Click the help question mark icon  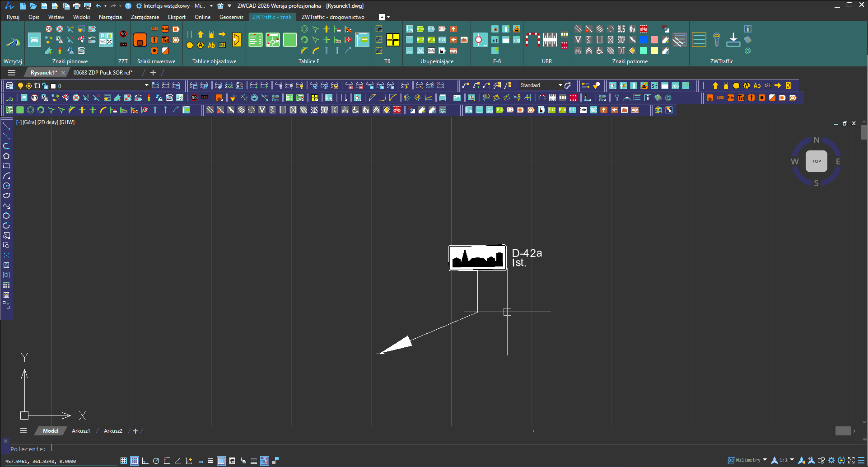tap(128, 6)
